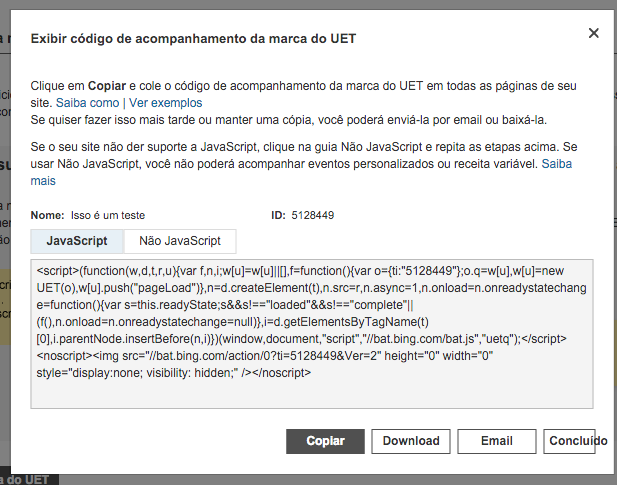Click the tag name 'Isso é um teste'
The image size is (617, 485).
pos(108,215)
